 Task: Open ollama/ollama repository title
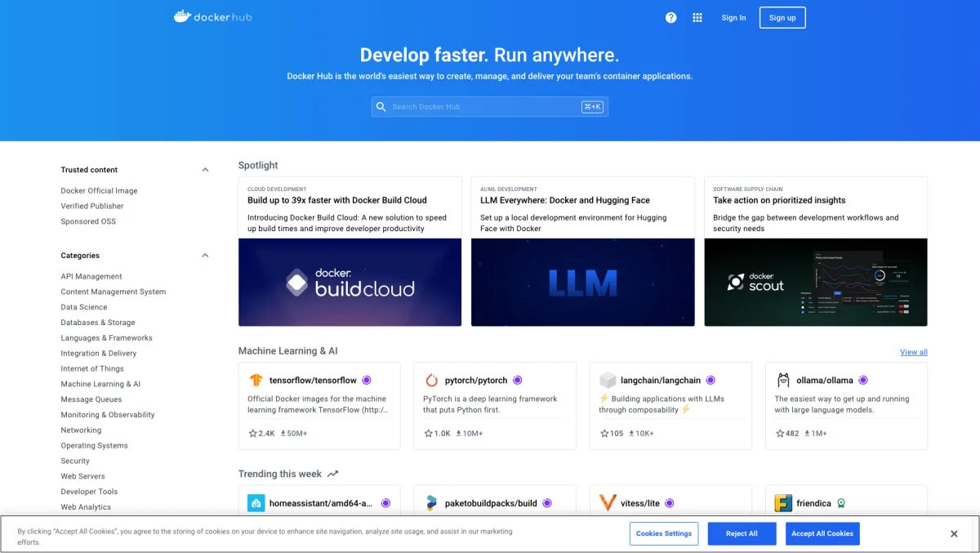[825, 381]
